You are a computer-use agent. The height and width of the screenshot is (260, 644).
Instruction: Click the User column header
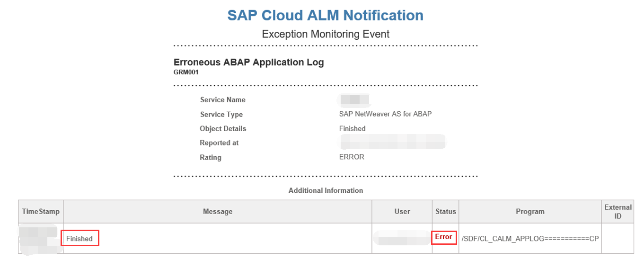402,212
